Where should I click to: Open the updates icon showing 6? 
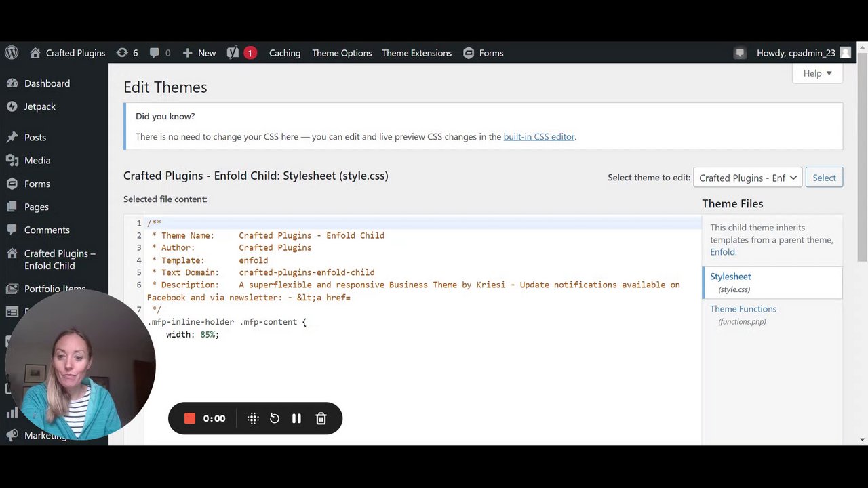click(x=127, y=53)
